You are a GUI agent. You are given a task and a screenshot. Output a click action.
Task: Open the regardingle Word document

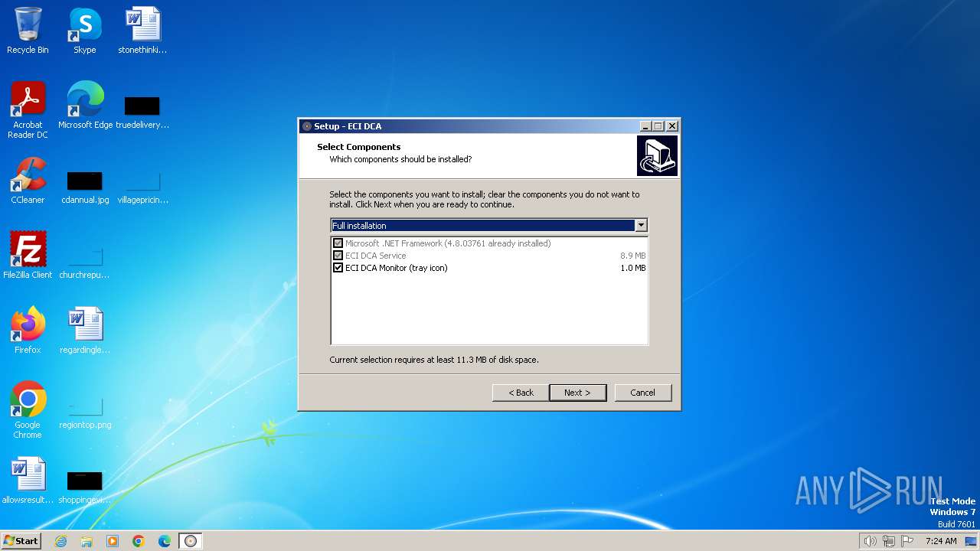coord(85,331)
